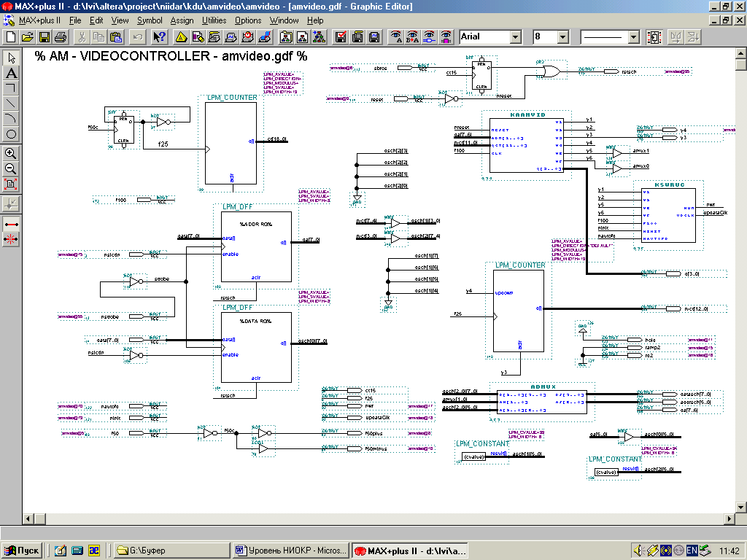Open the File menu

[75, 20]
